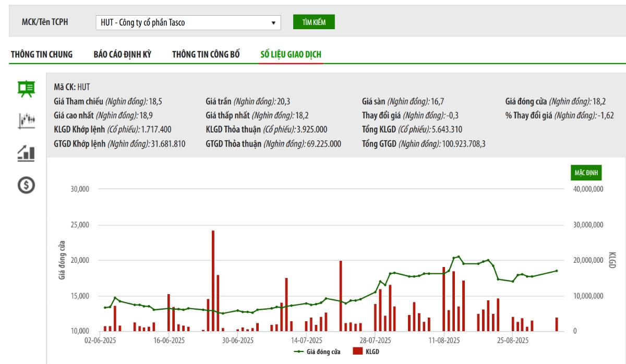Click the tallest red volume bar in late June

coord(213,281)
